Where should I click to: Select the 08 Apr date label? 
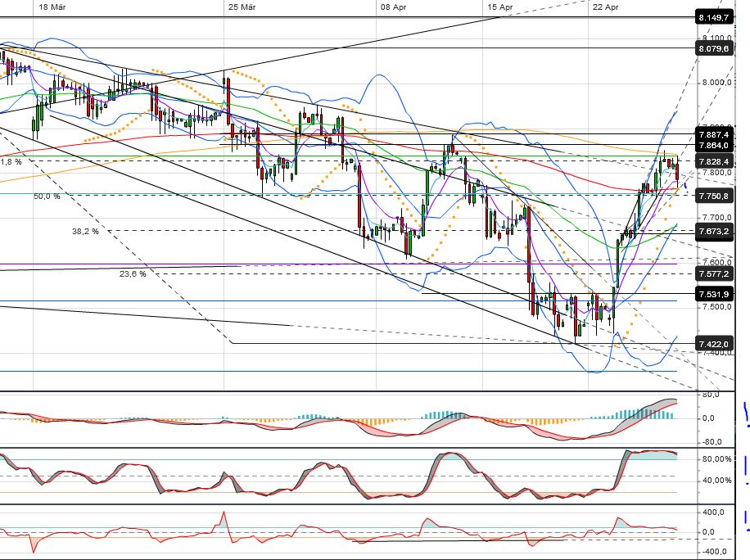tap(393, 7)
